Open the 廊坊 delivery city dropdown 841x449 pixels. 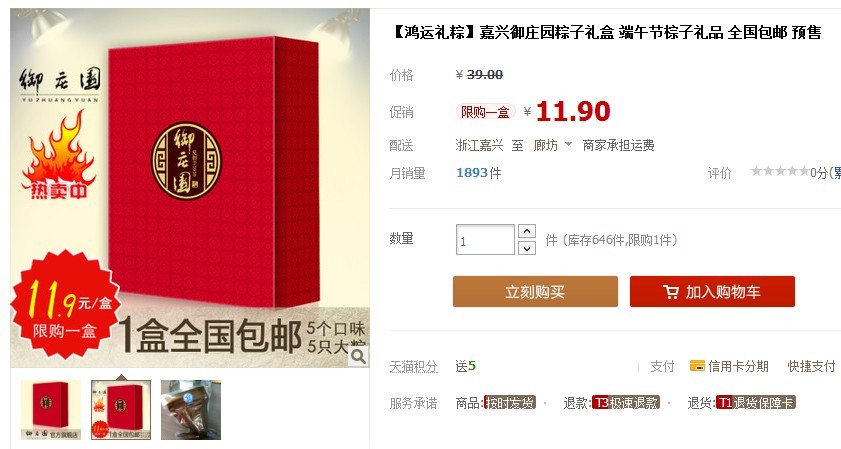[552, 145]
